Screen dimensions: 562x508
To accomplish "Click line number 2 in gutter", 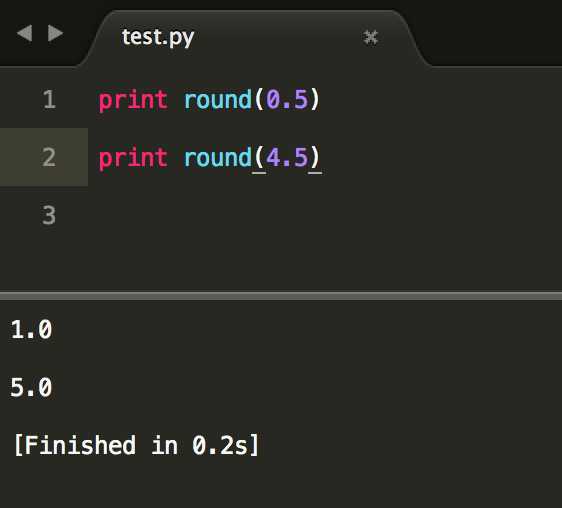I will [x=49, y=157].
